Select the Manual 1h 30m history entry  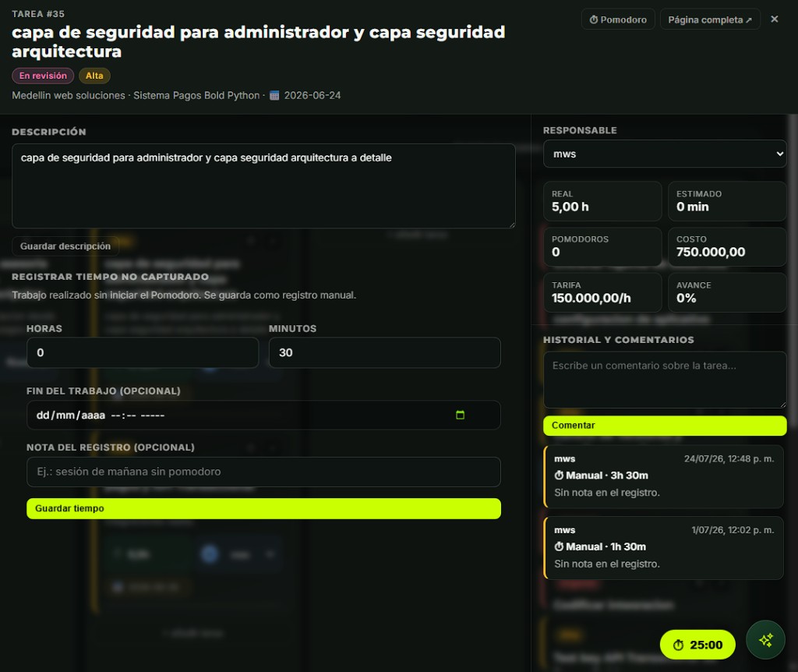(664, 548)
